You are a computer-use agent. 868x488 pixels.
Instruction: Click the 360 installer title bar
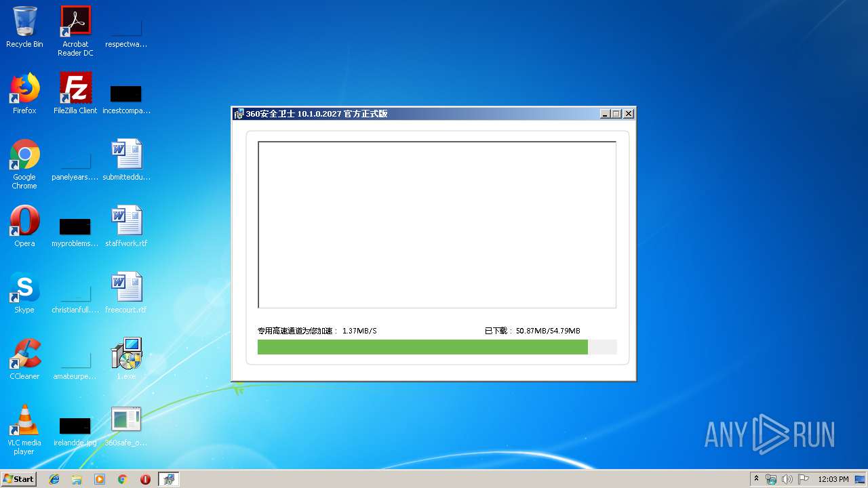tap(434, 114)
